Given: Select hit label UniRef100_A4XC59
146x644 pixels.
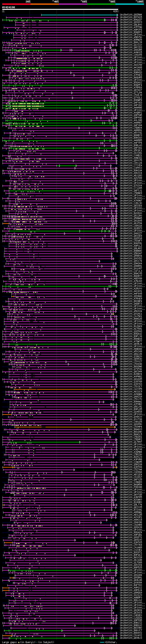Looking at the screenshot, I should click(x=131, y=65).
